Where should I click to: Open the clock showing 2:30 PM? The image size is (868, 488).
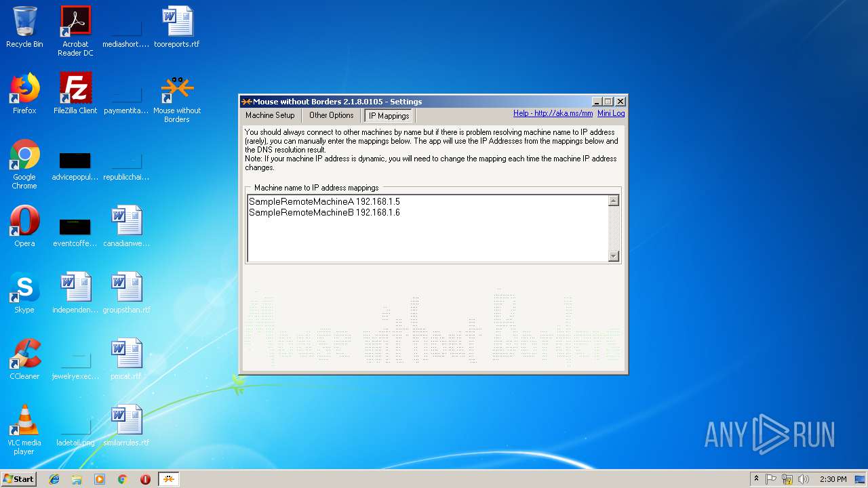click(833, 479)
